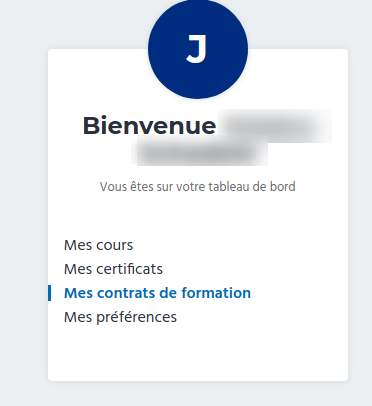The image size is (372, 406).
Task: Click the blurred user name after Bienvenue
Action: 275,126
